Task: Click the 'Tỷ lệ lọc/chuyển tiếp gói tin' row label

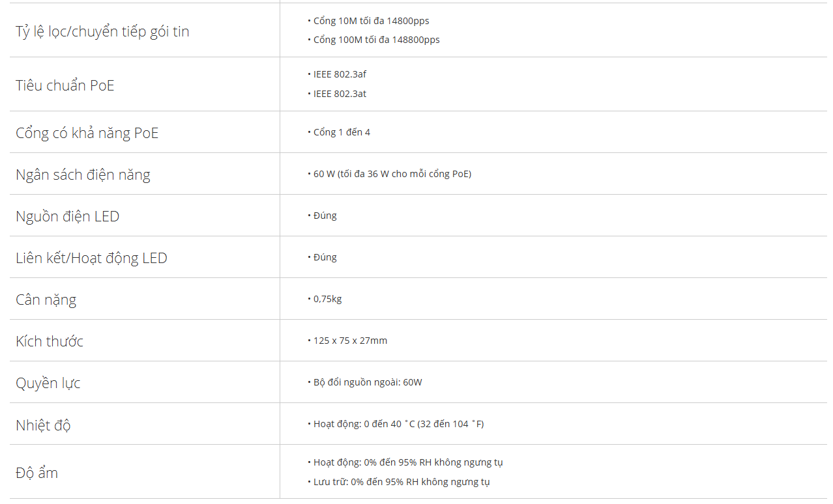Action: (102, 31)
